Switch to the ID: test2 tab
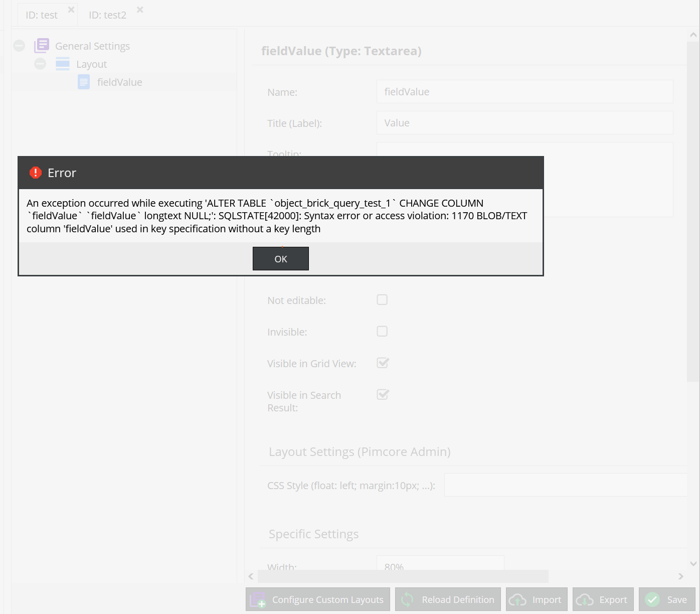 pos(107,15)
